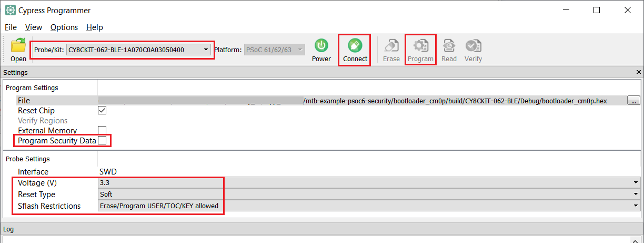Click the Log panel header
This screenshot has height=243, width=644.
click(x=322, y=229)
